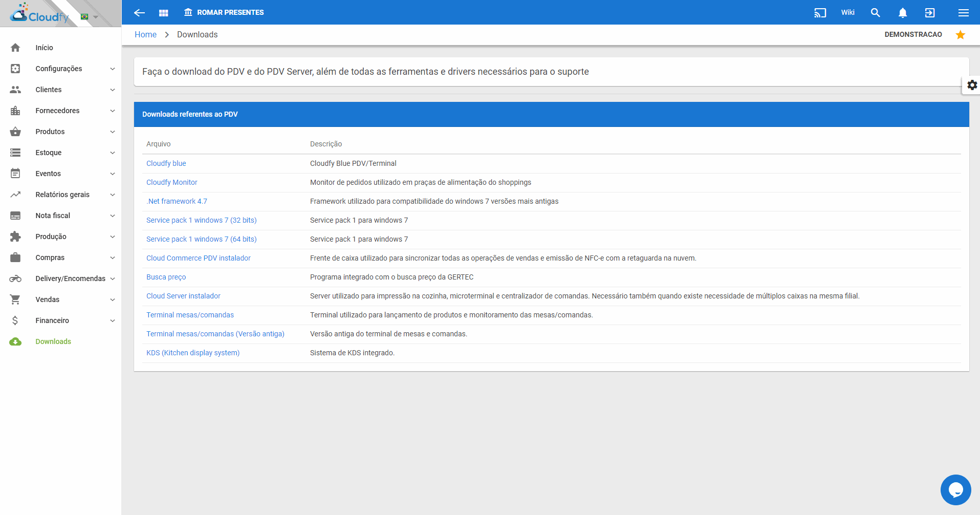Click the logout exit icon
The width and height of the screenshot is (980, 515).
[x=930, y=13]
